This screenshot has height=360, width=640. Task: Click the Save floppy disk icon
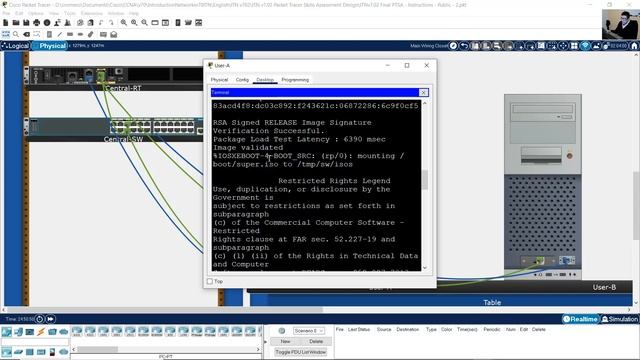click(26, 23)
